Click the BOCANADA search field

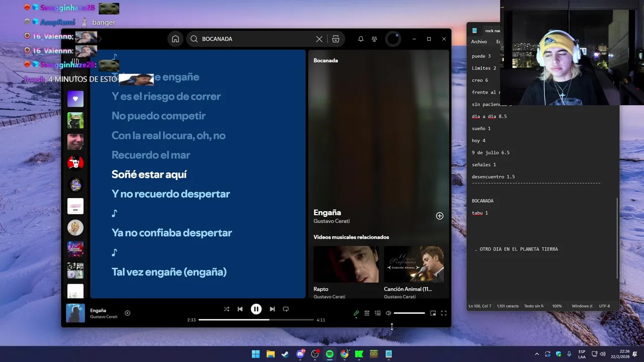pyautogui.click(x=257, y=39)
